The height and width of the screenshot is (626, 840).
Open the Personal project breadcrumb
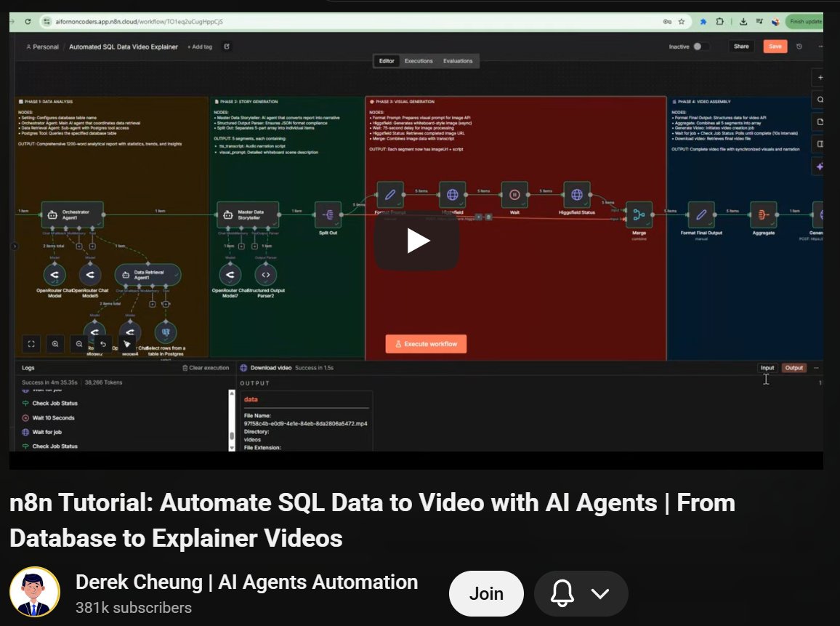point(42,47)
